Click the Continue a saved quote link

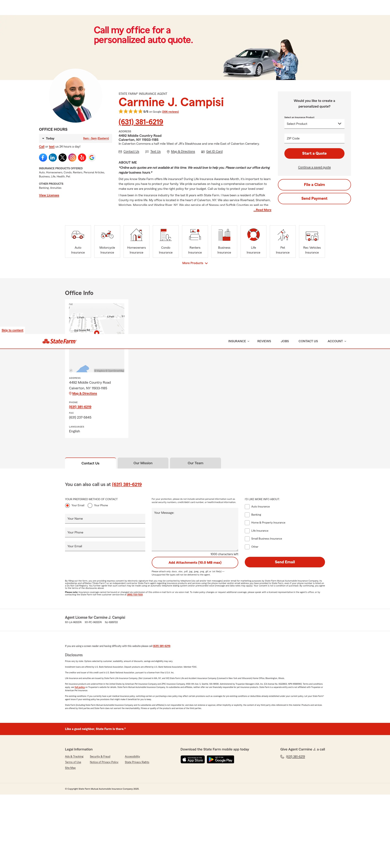(x=314, y=167)
